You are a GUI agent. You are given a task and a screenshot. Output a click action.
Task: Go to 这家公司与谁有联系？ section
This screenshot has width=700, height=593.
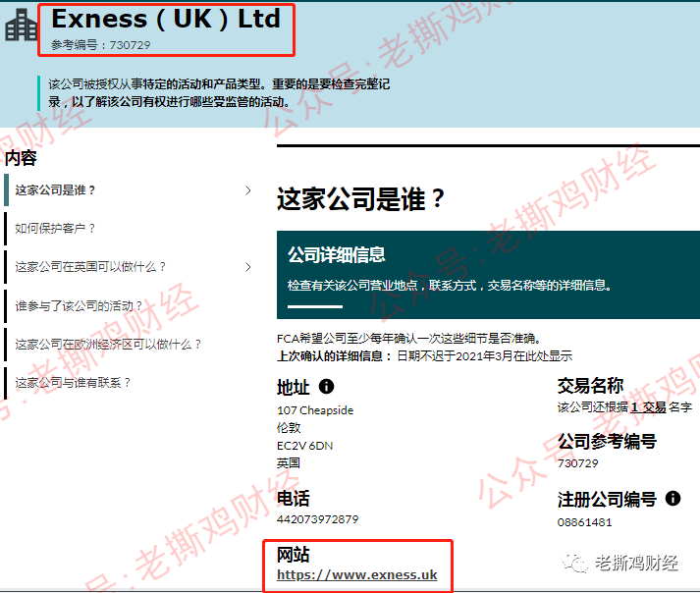pyautogui.click(x=73, y=383)
